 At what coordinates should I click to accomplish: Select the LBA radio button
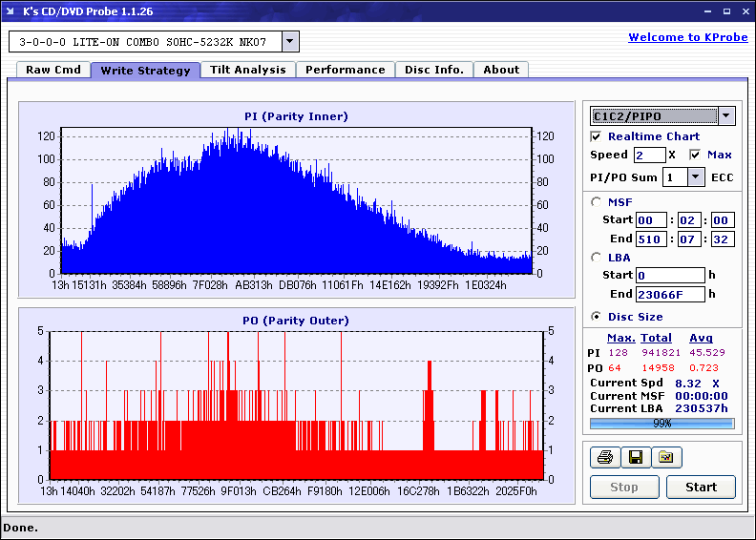click(597, 258)
